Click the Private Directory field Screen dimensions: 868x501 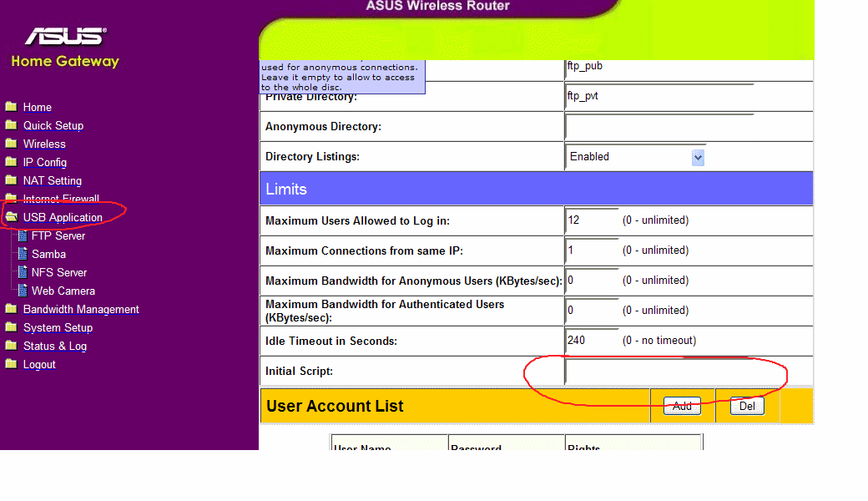click(x=660, y=96)
